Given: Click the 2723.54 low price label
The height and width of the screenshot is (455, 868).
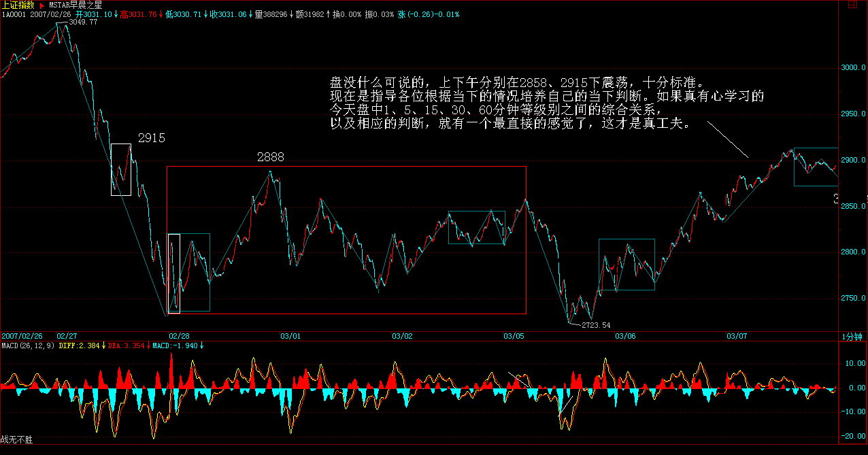Looking at the screenshot, I should point(597,326).
